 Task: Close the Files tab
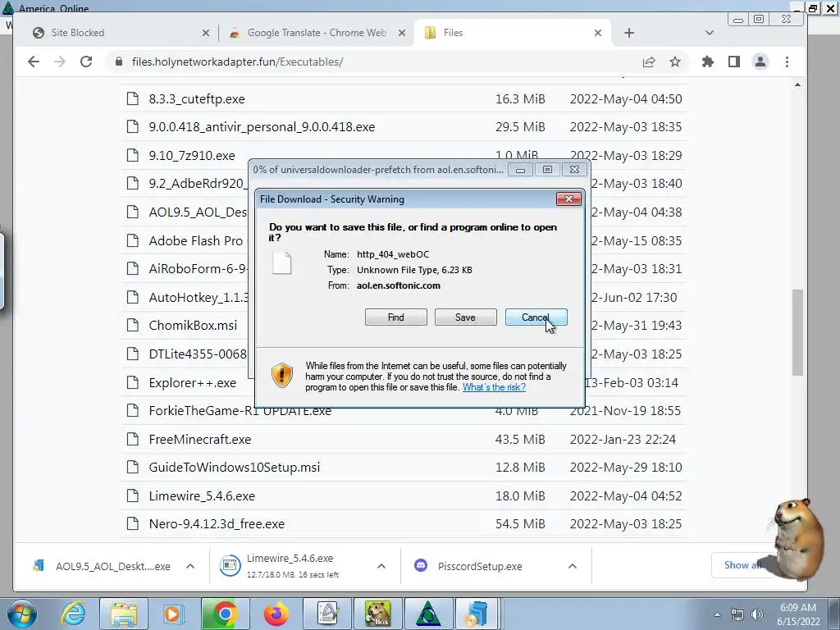[x=598, y=33]
